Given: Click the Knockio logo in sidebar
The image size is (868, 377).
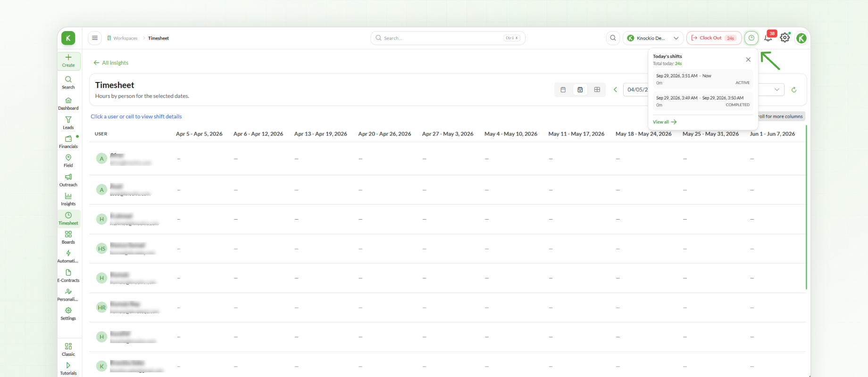Looking at the screenshot, I should [68, 38].
